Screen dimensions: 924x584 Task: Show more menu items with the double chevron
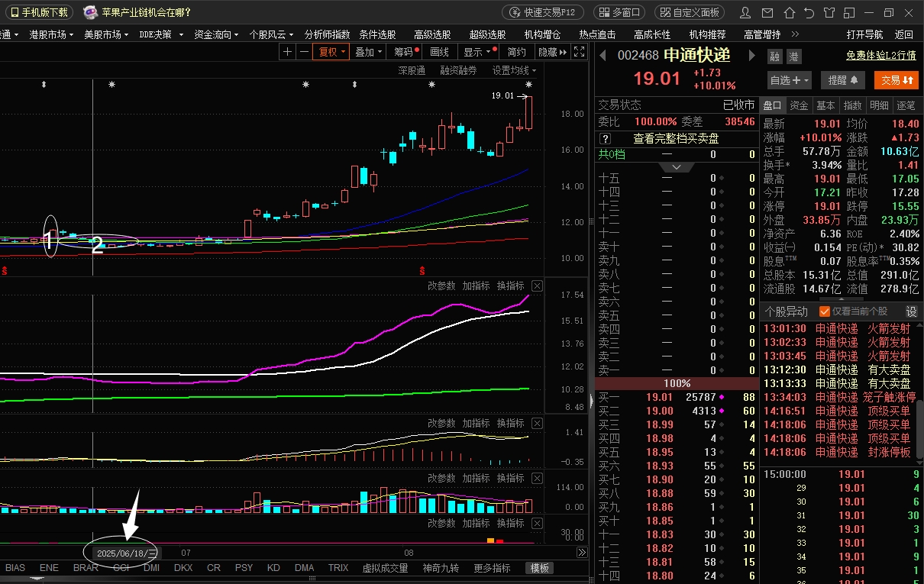795,34
